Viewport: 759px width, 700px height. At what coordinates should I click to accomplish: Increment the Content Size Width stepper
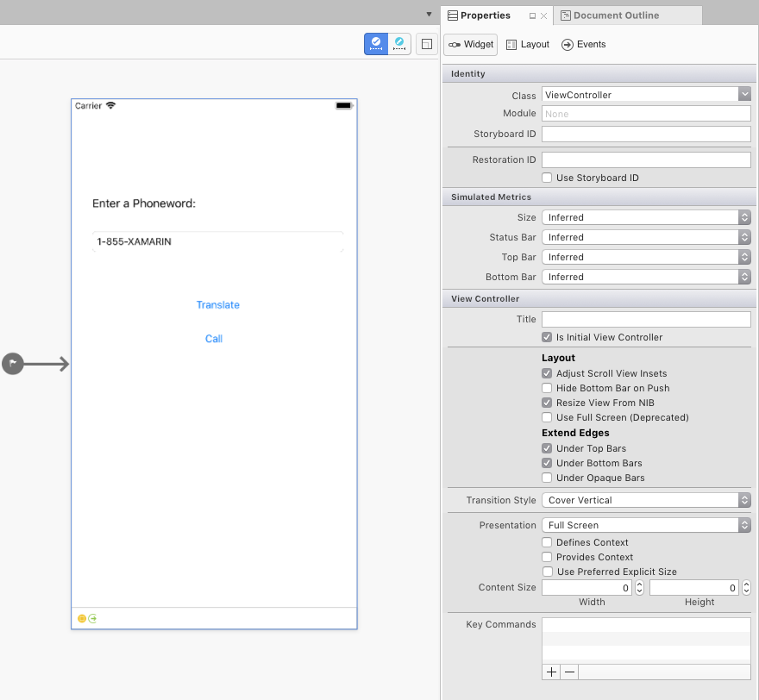pos(639,584)
